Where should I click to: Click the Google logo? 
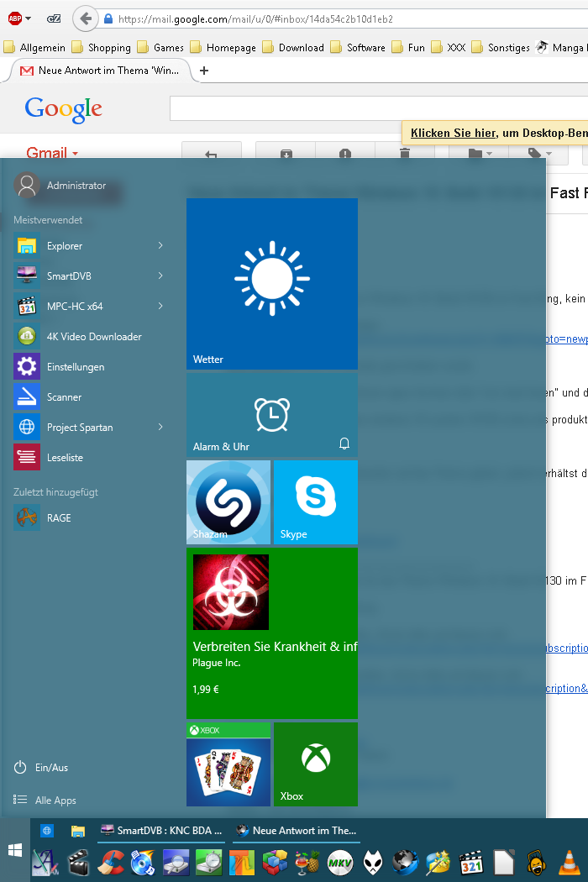[63, 109]
